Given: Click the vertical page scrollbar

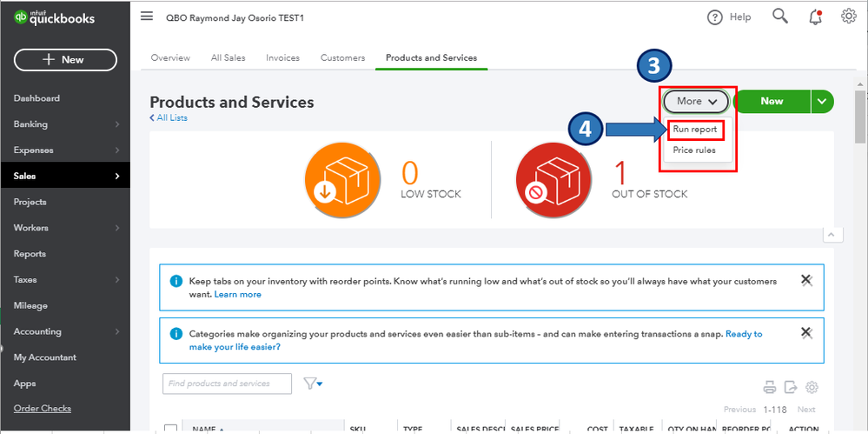Looking at the screenshot, I should [x=859, y=117].
